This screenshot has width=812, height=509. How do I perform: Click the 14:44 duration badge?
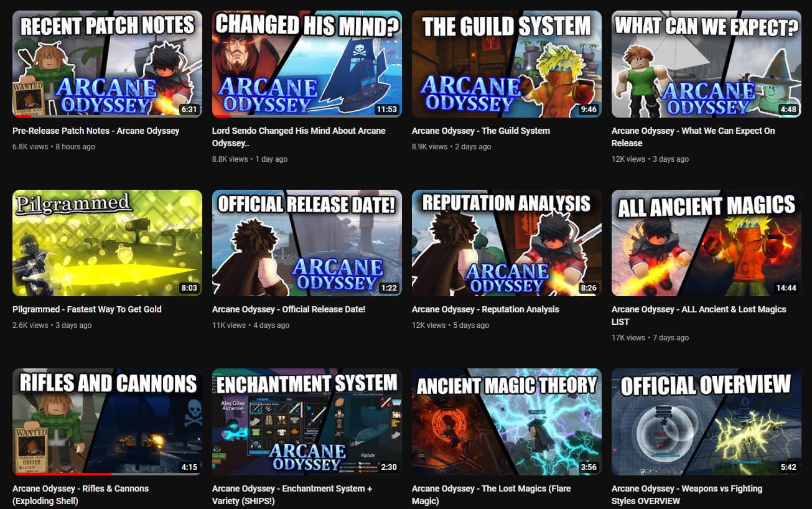click(x=786, y=288)
